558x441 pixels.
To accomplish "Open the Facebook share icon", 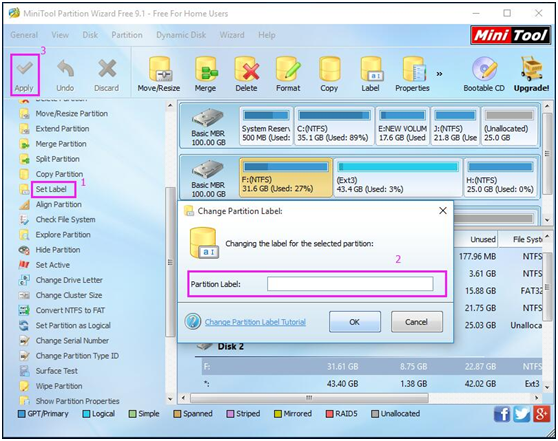I will [502, 414].
